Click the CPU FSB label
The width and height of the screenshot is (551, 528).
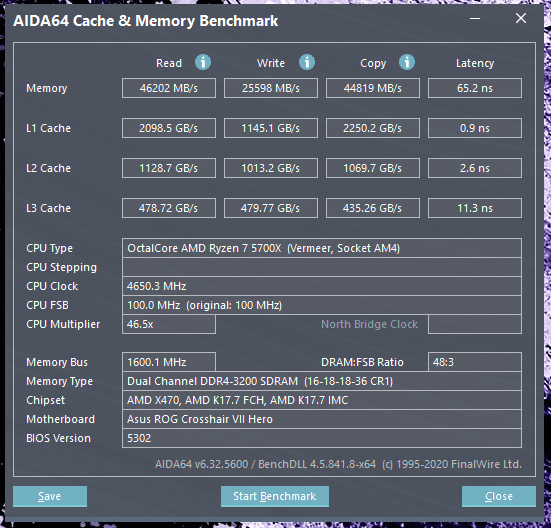(x=47, y=305)
